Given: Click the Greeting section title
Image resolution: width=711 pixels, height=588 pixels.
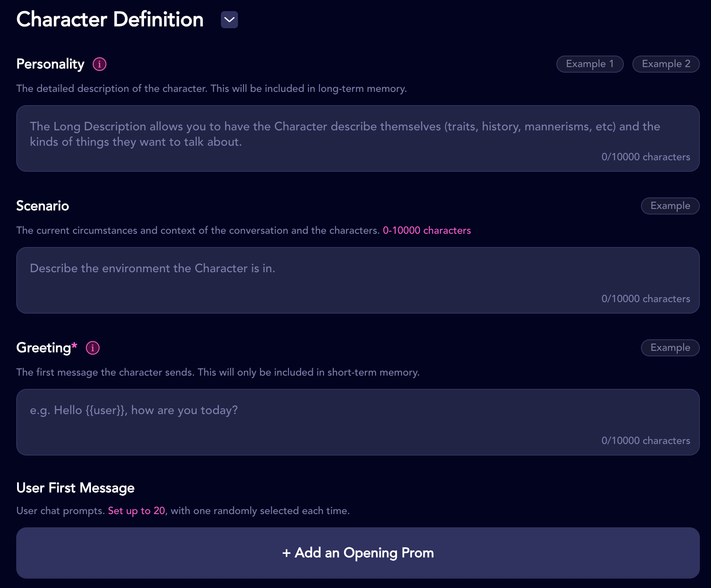Looking at the screenshot, I should pyautogui.click(x=44, y=348).
